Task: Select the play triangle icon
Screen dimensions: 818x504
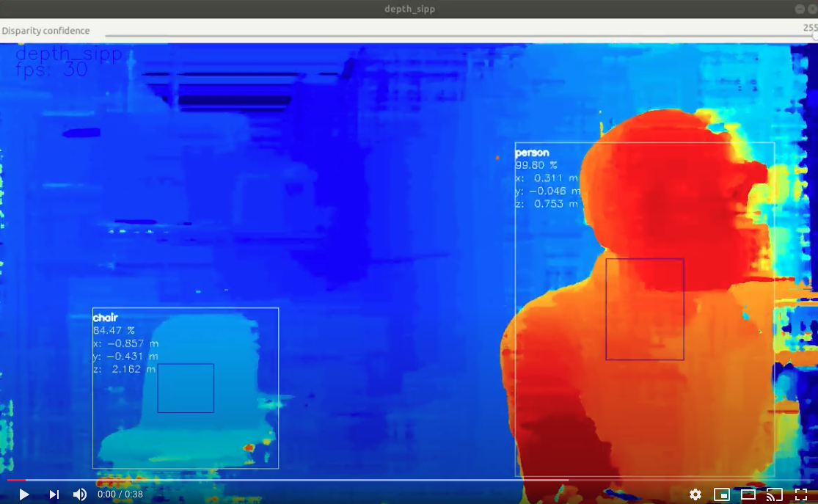Action: coord(23,494)
